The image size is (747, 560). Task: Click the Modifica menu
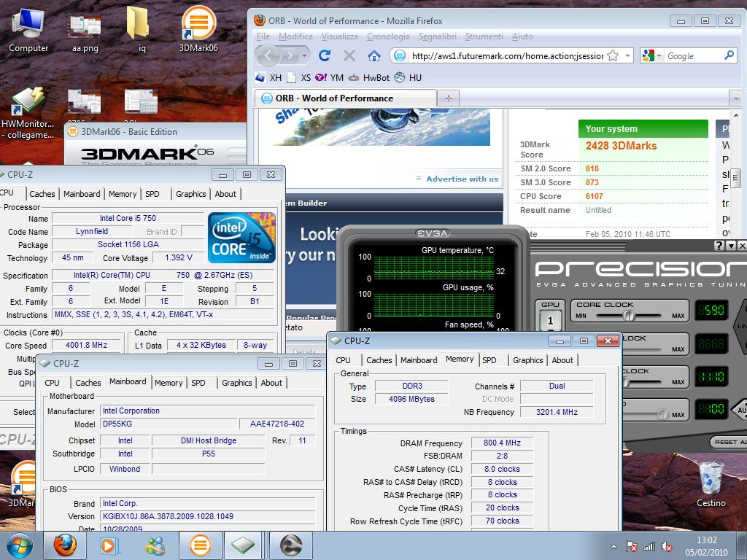tap(295, 36)
